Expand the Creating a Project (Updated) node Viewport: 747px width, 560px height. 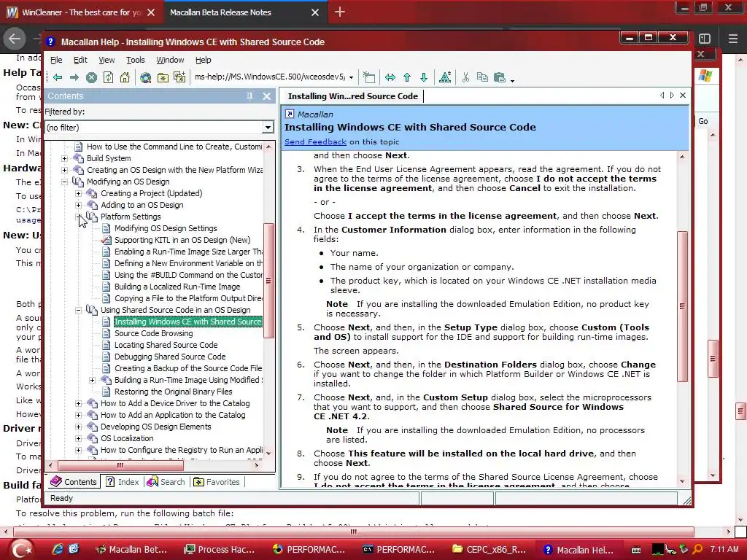78,193
